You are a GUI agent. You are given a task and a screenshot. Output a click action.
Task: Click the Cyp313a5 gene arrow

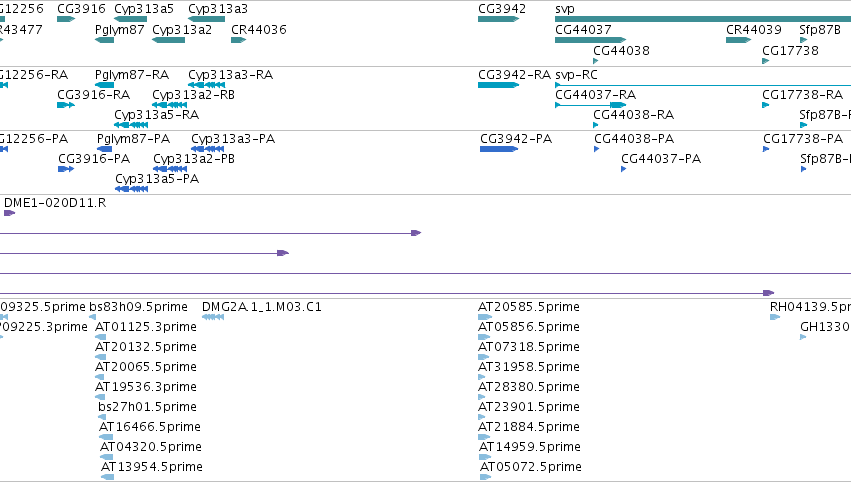(x=131, y=19)
